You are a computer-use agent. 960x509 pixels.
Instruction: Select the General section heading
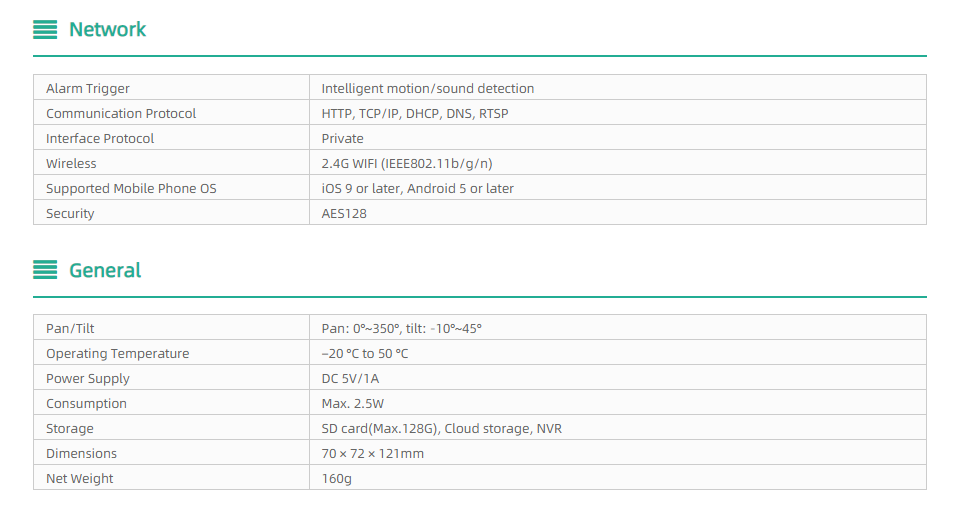pos(105,270)
